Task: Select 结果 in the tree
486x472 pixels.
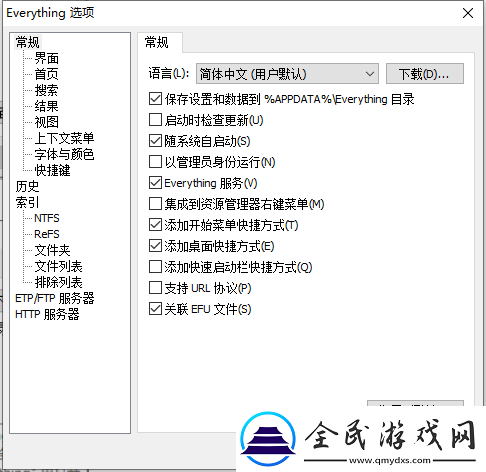Action: tap(47, 106)
